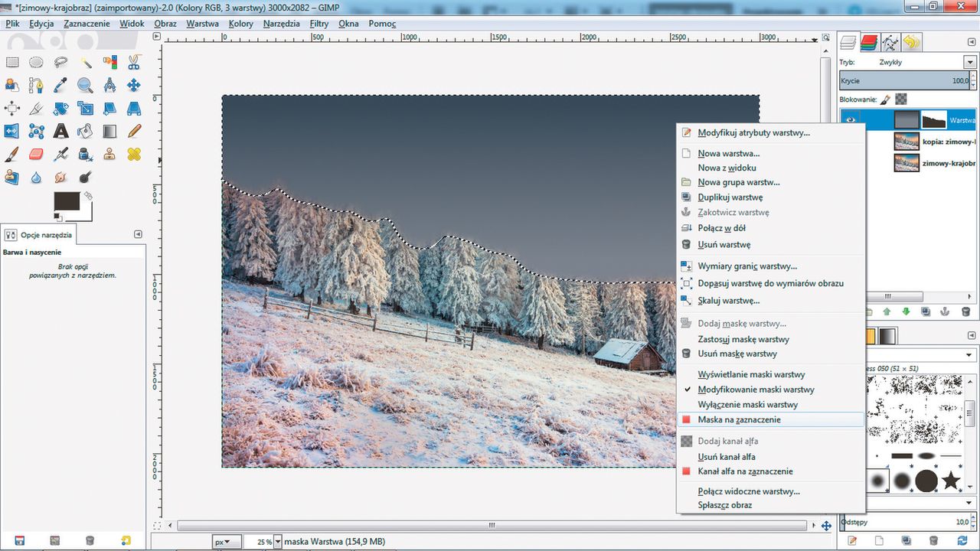Click delete layer trash button in layers dock
Screen dimensions: 980x551
pyautogui.click(x=965, y=311)
